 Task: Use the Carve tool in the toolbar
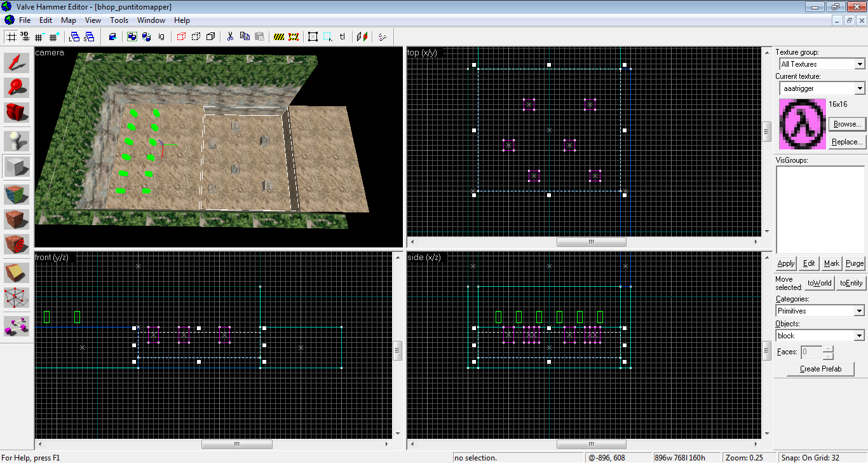pos(112,37)
